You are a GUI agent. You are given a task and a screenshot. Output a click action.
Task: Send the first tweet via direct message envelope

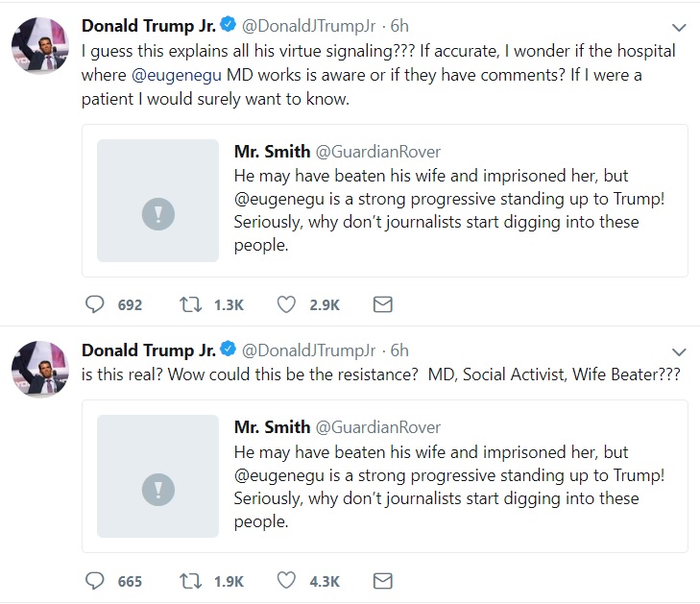pos(382,304)
